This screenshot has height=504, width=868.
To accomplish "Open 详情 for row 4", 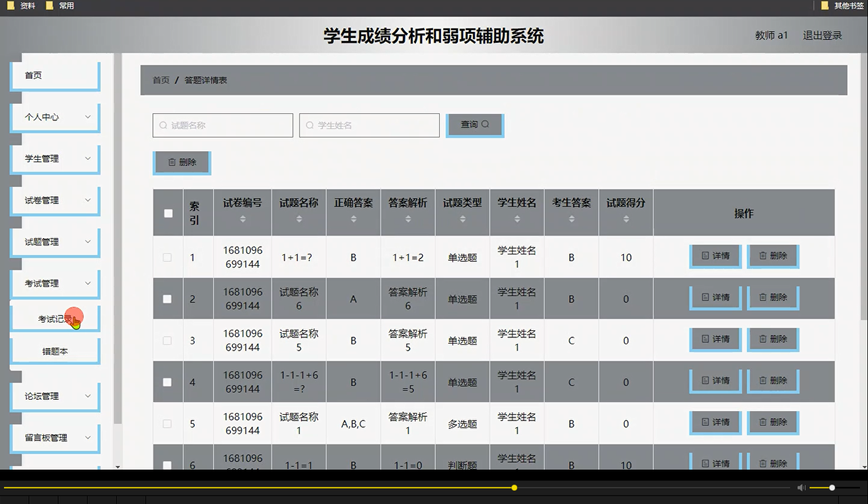I will click(x=716, y=381).
